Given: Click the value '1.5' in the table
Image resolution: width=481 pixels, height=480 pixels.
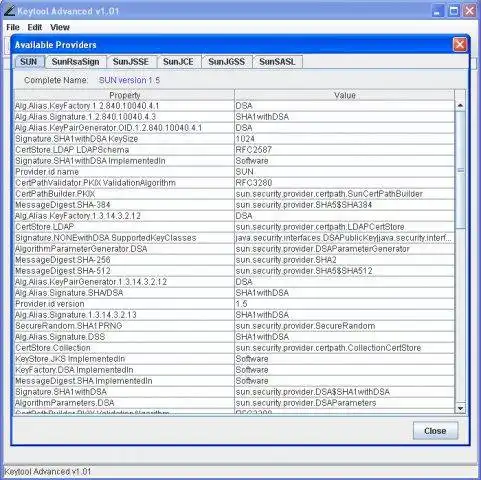Looking at the screenshot, I should [x=345, y=304].
